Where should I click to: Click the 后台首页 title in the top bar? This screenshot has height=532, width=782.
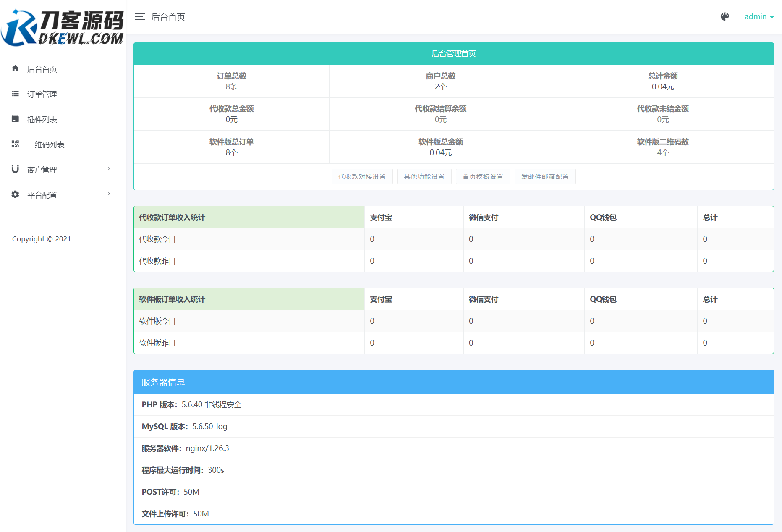[x=169, y=17]
